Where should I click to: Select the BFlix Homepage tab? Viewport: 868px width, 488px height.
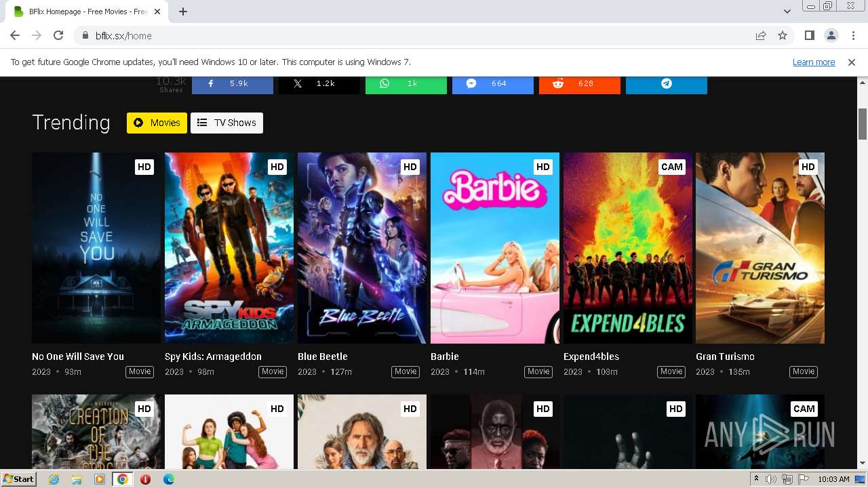(88, 12)
